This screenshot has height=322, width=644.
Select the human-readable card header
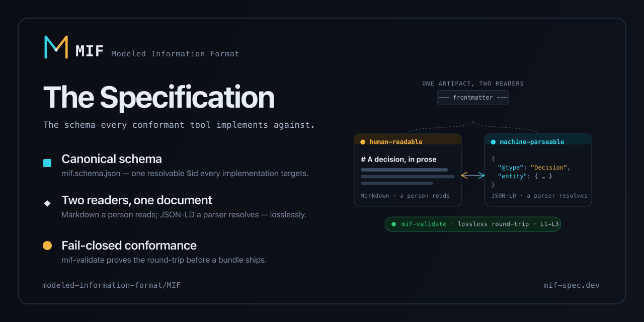(x=408, y=139)
